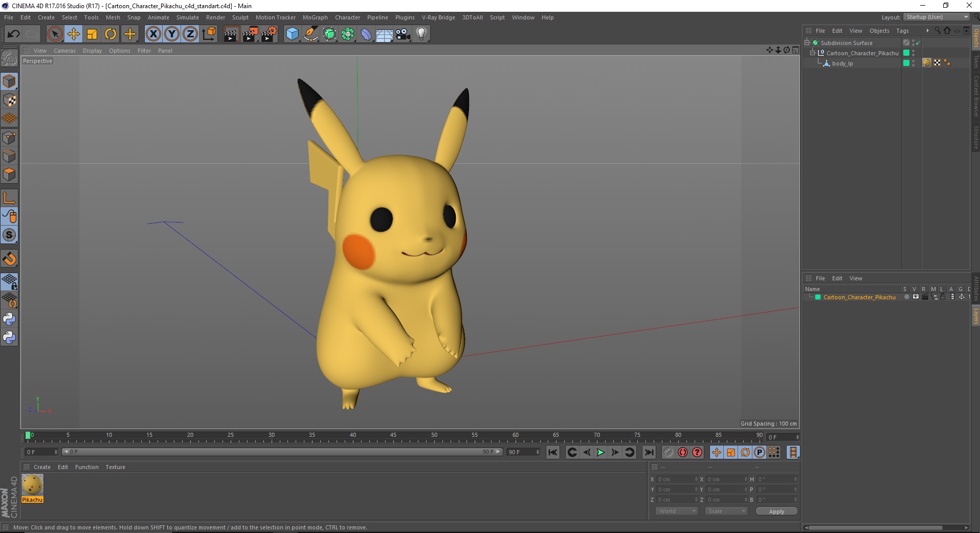Record active objects keyframe button

[668, 452]
